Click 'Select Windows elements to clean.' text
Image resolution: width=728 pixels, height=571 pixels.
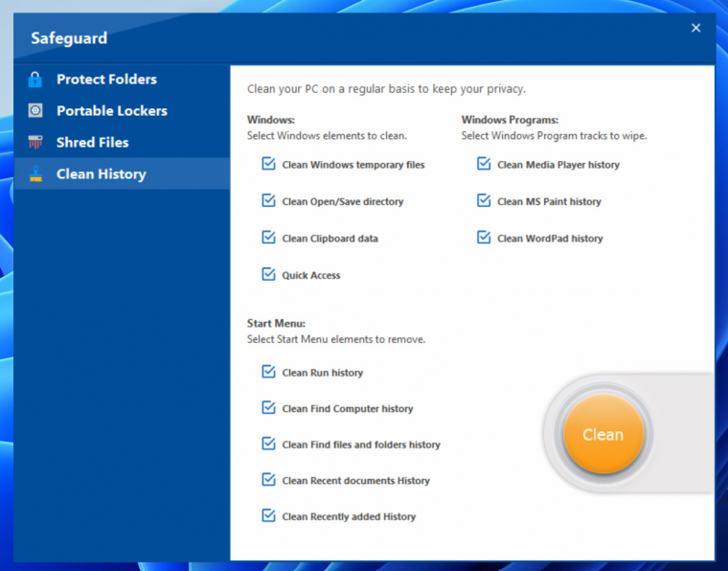(x=327, y=136)
